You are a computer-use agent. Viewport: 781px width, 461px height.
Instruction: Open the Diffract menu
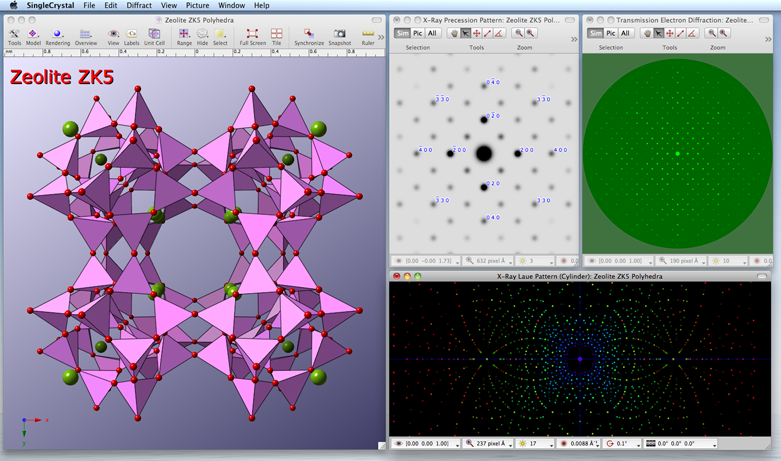click(x=139, y=5)
